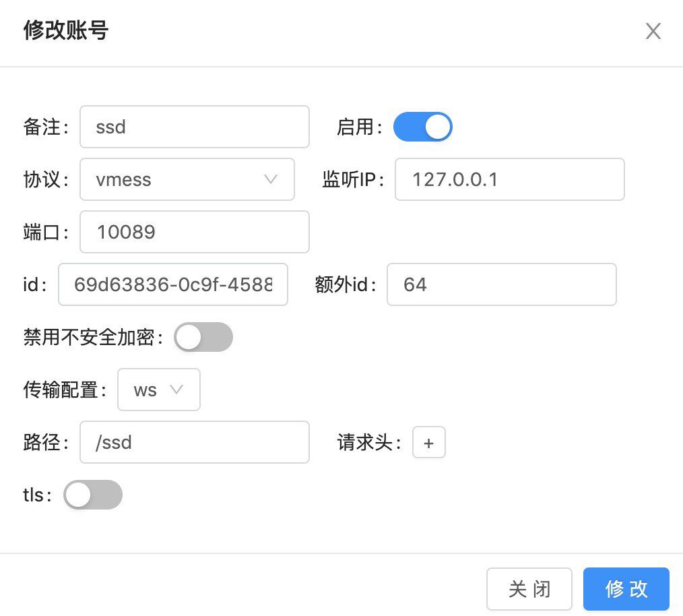The image size is (683, 616).
Task: Open the 协议 dropdown showing vmess
Action: tap(187, 179)
